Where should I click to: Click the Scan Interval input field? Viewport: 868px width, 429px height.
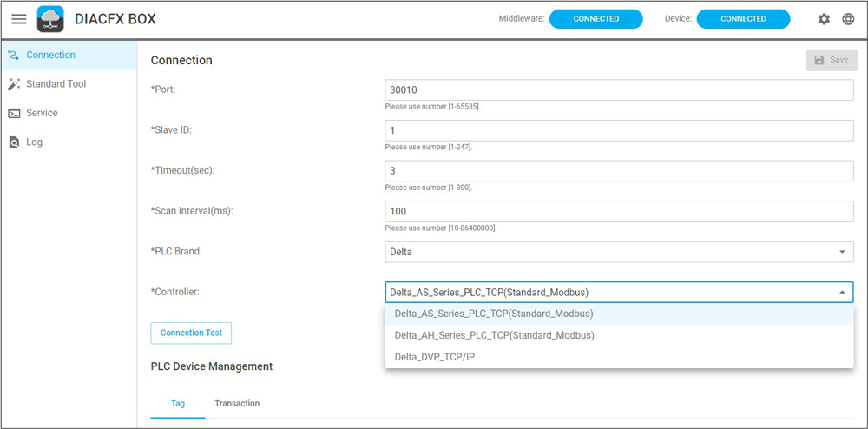coord(618,211)
